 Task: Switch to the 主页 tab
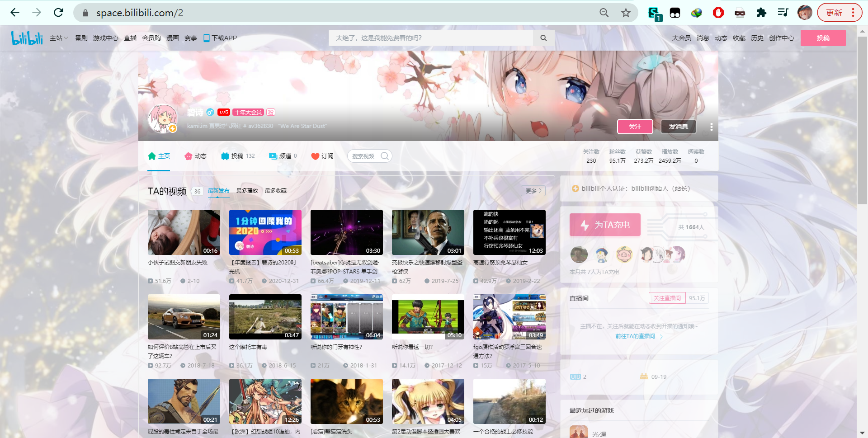click(x=159, y=156)
